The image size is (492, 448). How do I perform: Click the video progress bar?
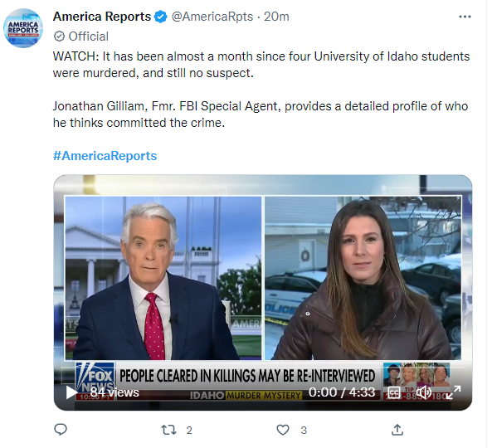[x=263, y=367]
